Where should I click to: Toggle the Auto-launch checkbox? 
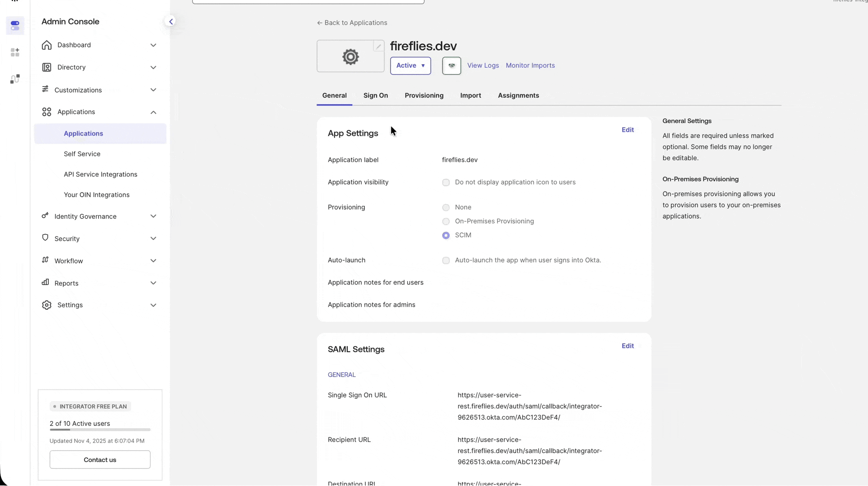click(x=446, y=261)
